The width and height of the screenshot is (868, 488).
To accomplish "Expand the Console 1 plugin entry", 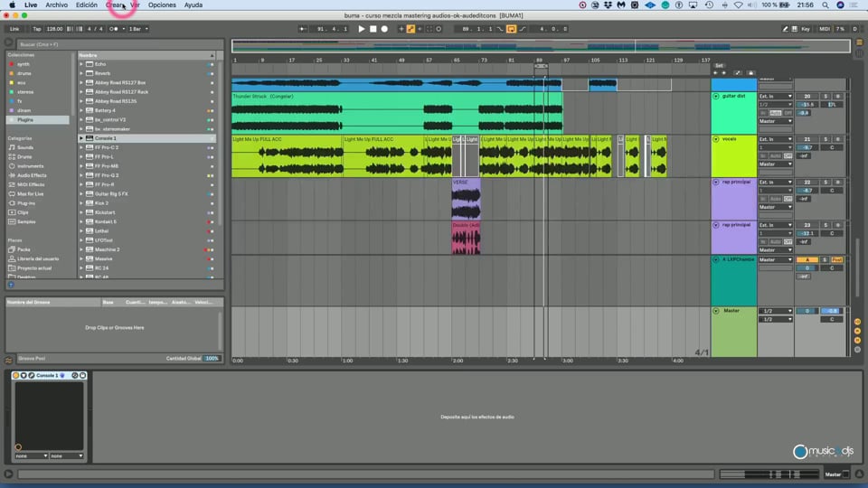I will coord(81,138).
